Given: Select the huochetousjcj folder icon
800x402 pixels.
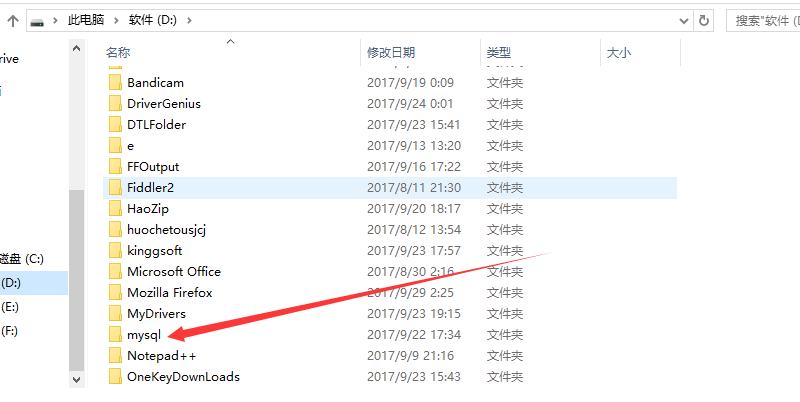Looking at the screenshot, I should coord(115,230).
